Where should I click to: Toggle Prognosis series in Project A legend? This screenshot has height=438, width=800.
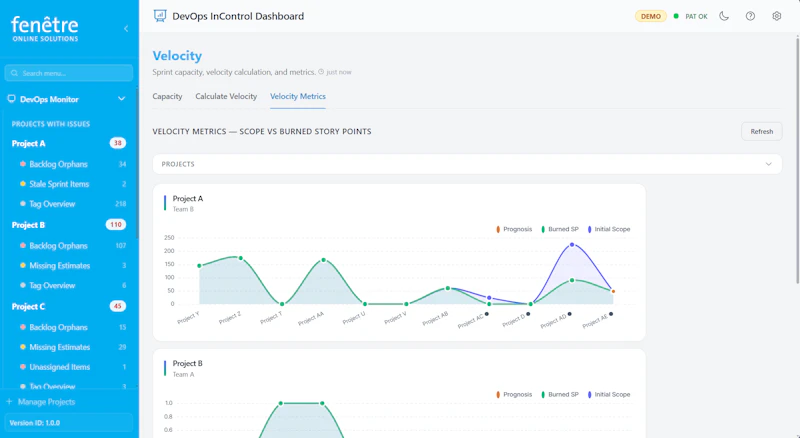[x=514, y=229]
